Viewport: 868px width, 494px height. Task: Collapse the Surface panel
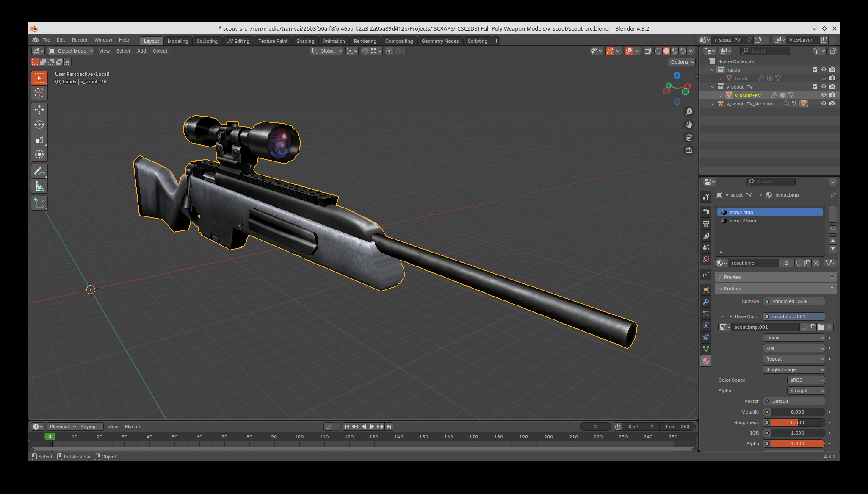pos(776,289)
